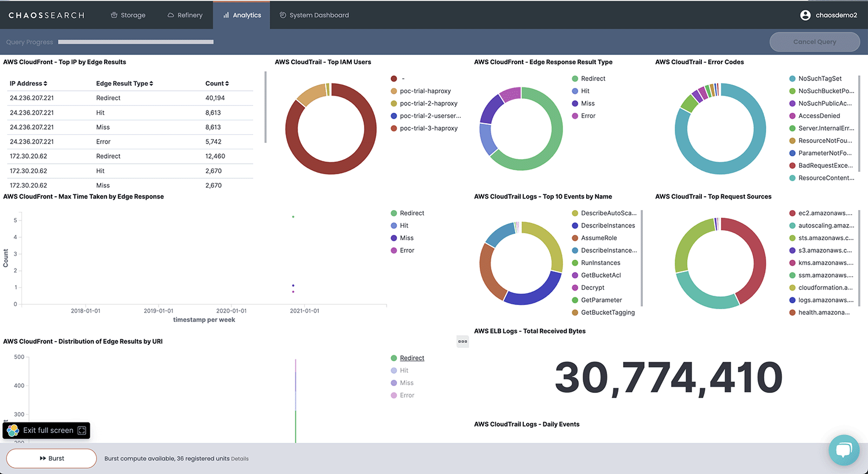Image resolution: width=868 pixels, height=474 pixels.
Task: Click the Cancel Query button
Action: tap(814, 42)
